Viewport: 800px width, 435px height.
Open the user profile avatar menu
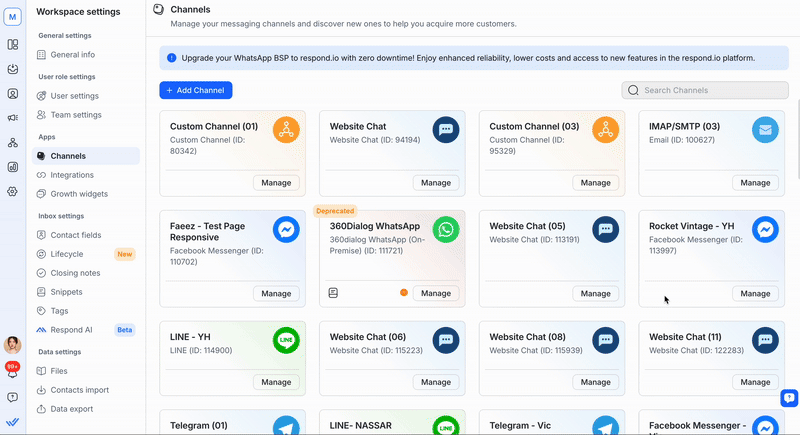coord(12,344)
